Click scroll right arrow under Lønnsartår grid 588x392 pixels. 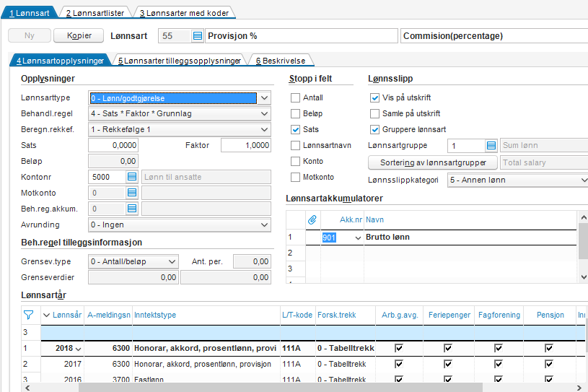[579, 388]
